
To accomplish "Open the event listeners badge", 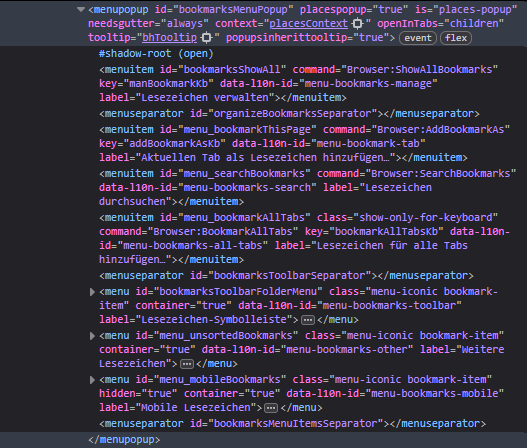I will (418, 38).
